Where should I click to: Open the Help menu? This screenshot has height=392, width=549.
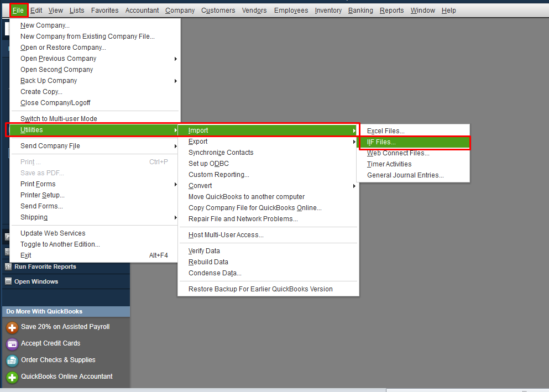coord(448,11)
